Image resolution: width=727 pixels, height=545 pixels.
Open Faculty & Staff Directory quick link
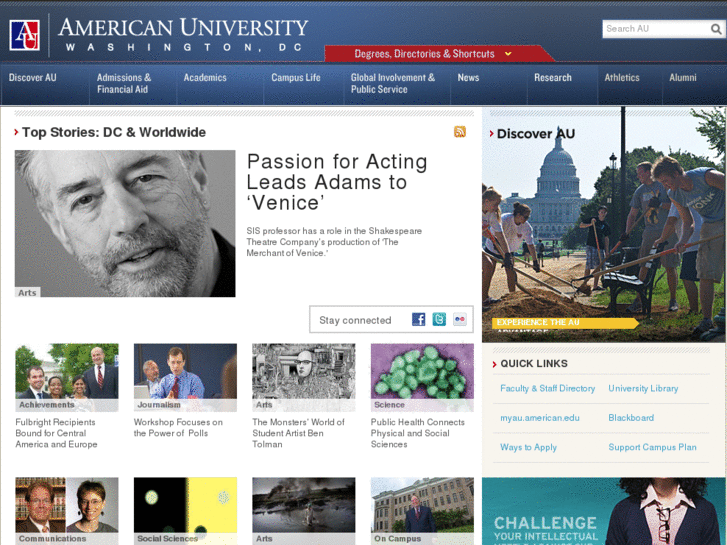coord(547,389)
